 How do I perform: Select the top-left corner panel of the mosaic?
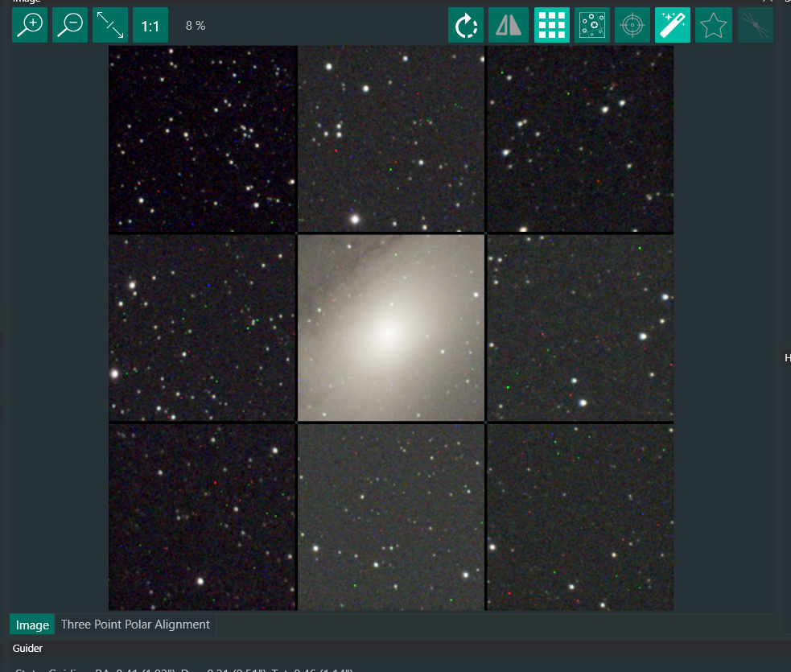tap(202, 139)
